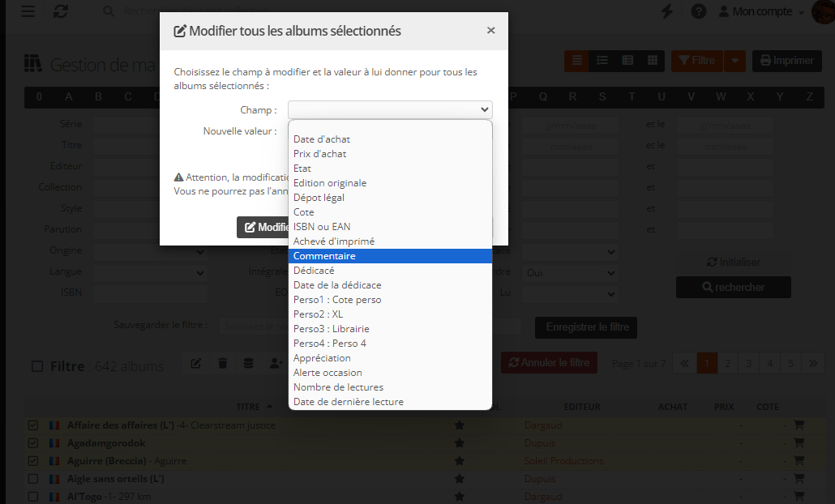Open the help question mark icon

(x=698, y=11)
